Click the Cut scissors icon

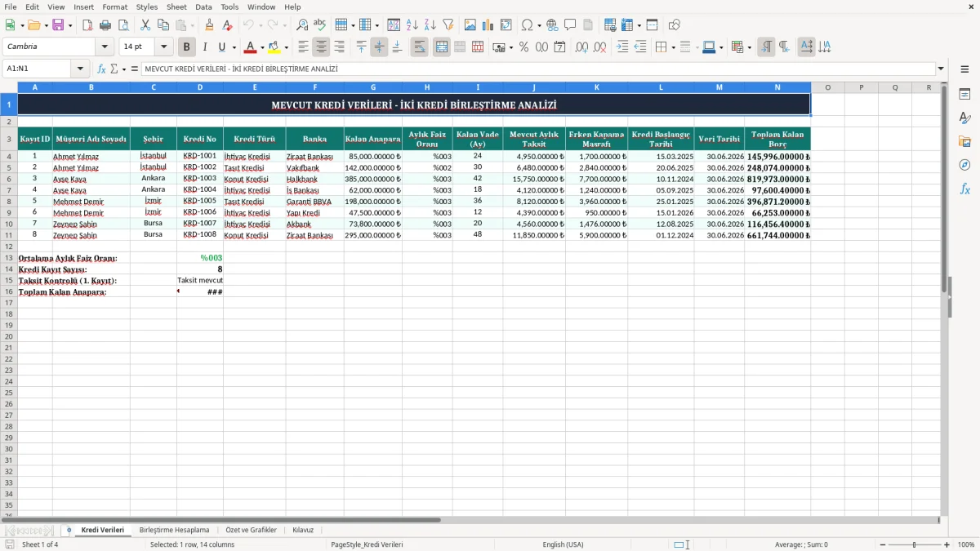point(145,25)
